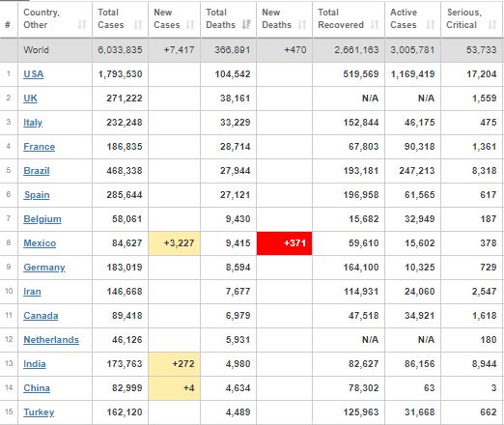
Task: Select World serious critical 53,733
Action: [x=482, y=50]
